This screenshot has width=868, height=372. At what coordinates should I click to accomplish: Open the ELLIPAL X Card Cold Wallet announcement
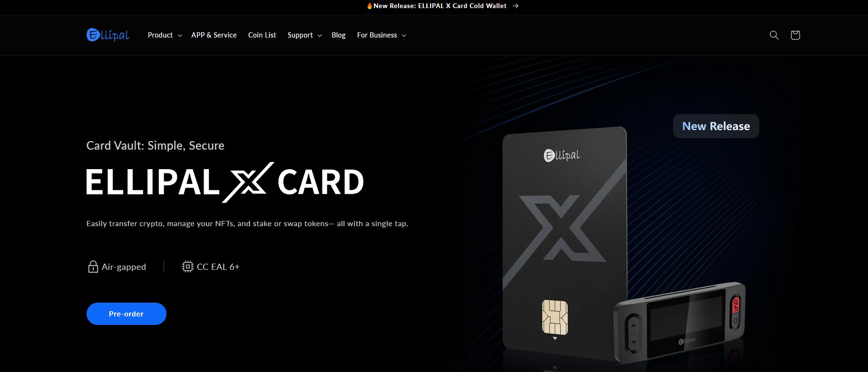440,6
